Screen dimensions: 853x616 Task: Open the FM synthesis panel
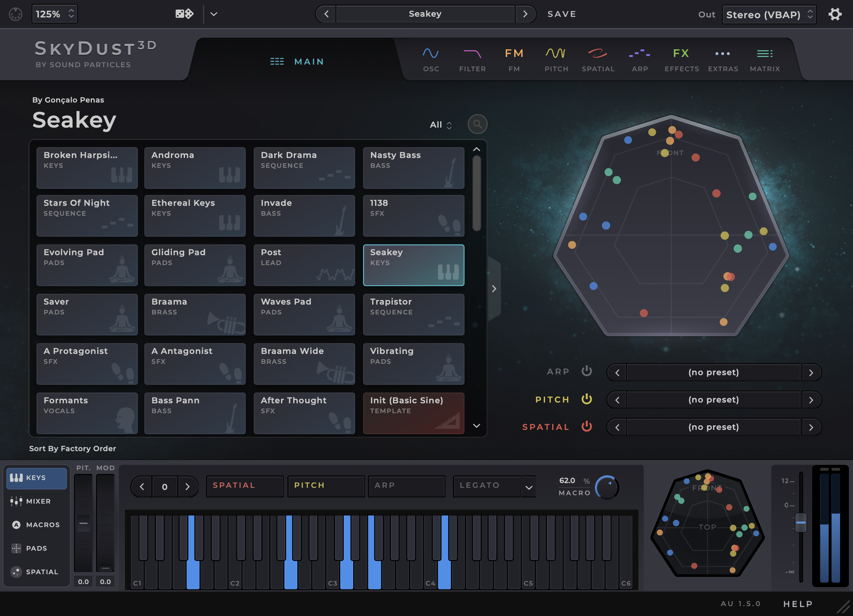coord(513,59)
